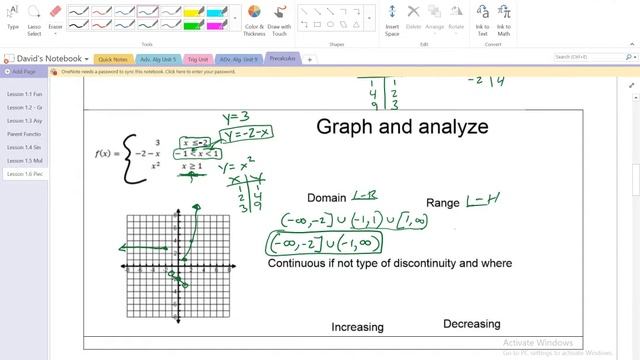Click the Delete button in Edit group
The image size is (640, 360).
pos(413,17)
